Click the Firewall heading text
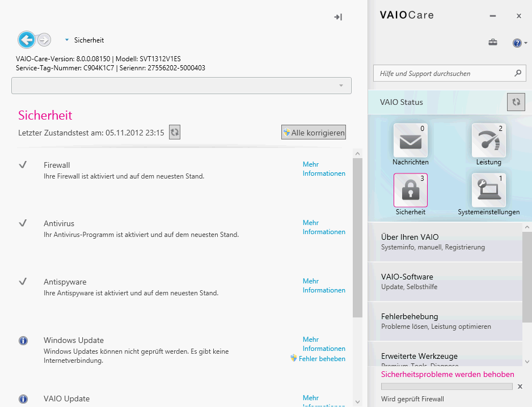 pos(57,165)
